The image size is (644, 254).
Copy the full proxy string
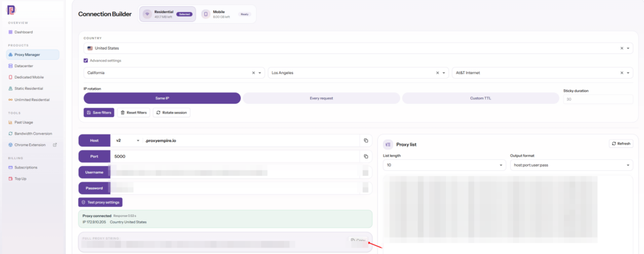coord(358,240)
